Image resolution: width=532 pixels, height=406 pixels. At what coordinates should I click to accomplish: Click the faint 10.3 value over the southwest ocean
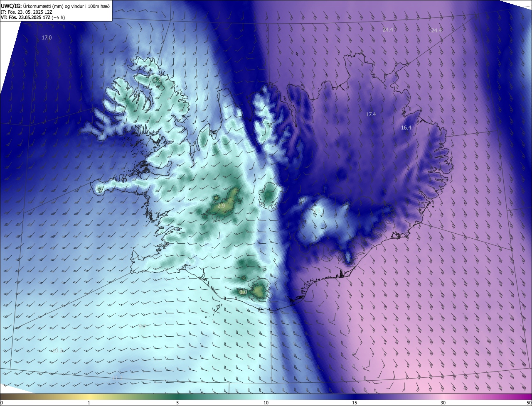[x=57, y=351]
